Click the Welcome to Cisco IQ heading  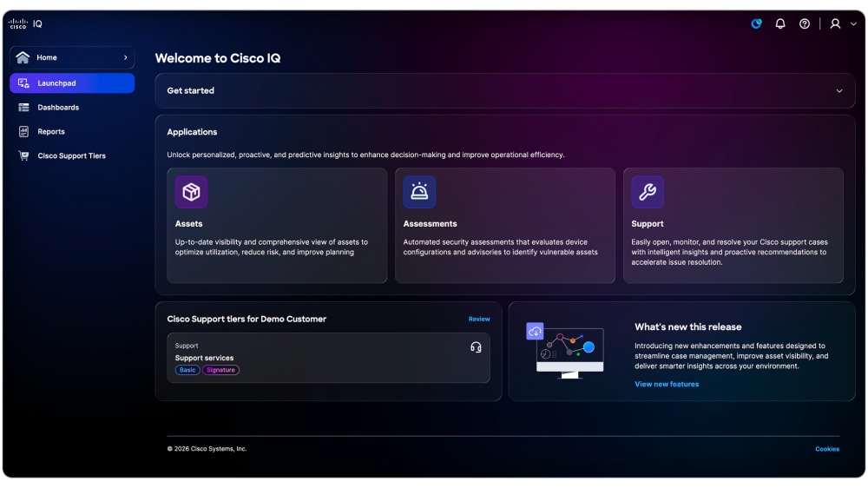[x=218, y=58]
